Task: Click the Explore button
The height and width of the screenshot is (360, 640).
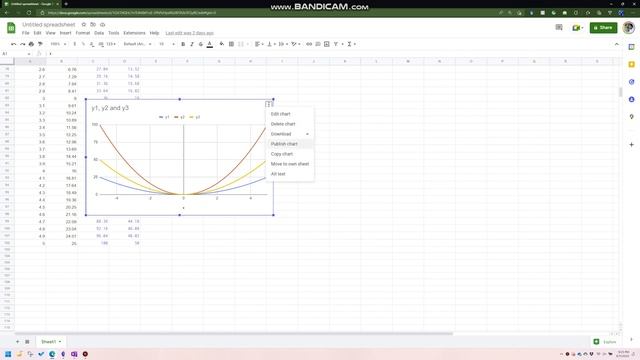Action: click(x=604, y=342)
